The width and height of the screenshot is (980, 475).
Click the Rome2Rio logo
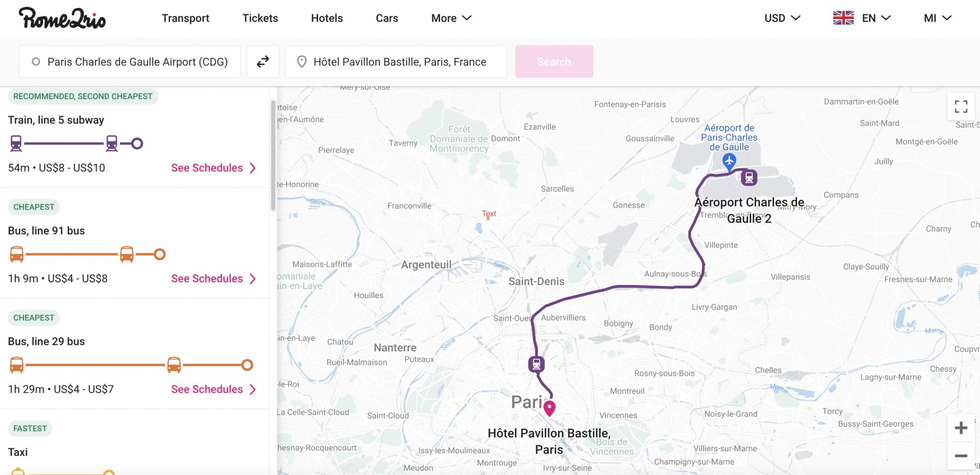point(62,18)
